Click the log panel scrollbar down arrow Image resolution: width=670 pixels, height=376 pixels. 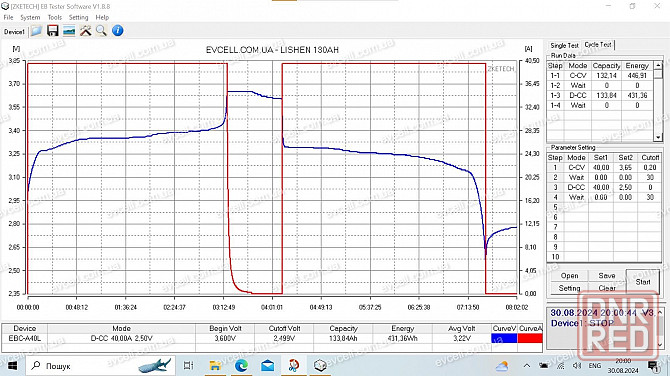tap(660, 344)
